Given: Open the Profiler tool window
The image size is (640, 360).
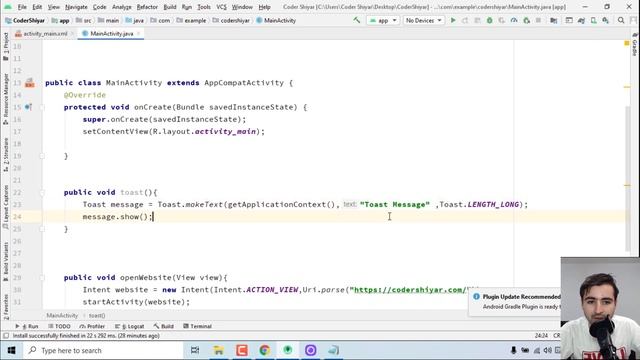Looking at the screenshot, I should click(x=92, y=326).
